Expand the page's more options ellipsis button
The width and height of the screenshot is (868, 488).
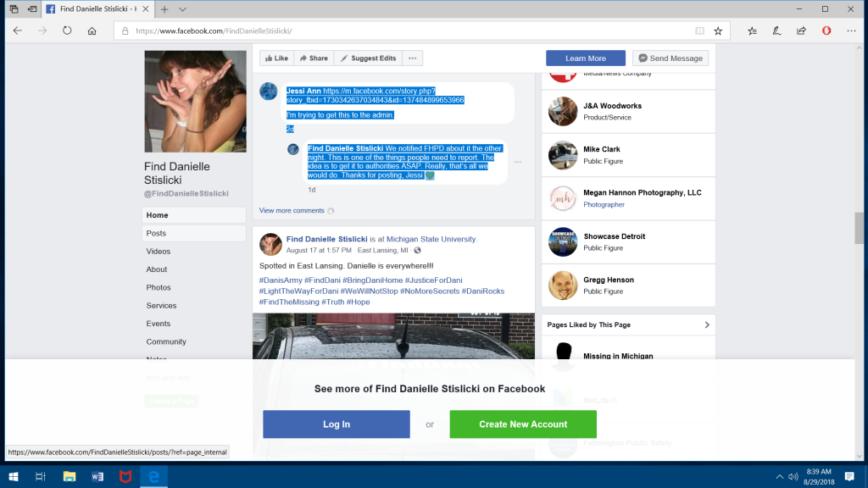click(x=413, y=58)
